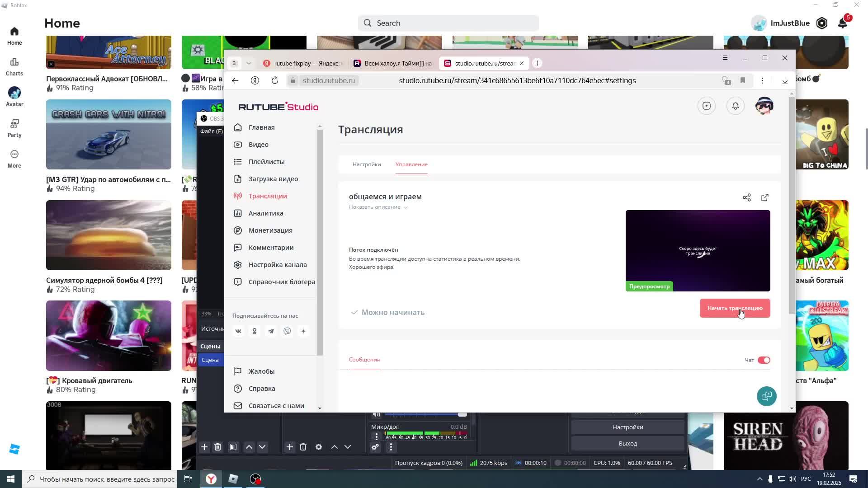Move the OBS scene down with the arrow
The image size is (868, 488).
click(262, 447)
